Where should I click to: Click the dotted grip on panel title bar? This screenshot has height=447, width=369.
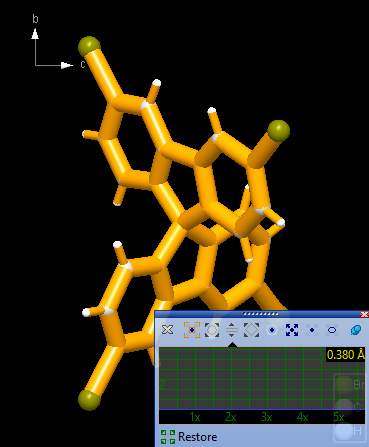coord(261,314)
